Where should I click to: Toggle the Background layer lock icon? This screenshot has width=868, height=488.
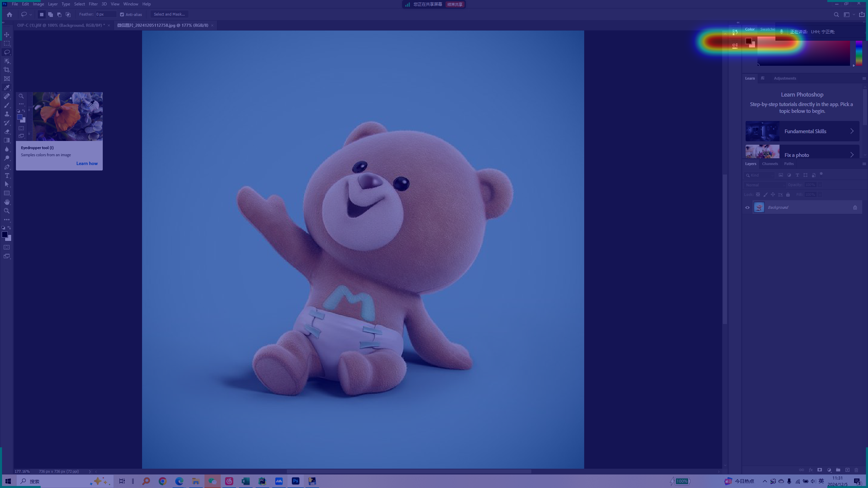click(x=855, y=207)
